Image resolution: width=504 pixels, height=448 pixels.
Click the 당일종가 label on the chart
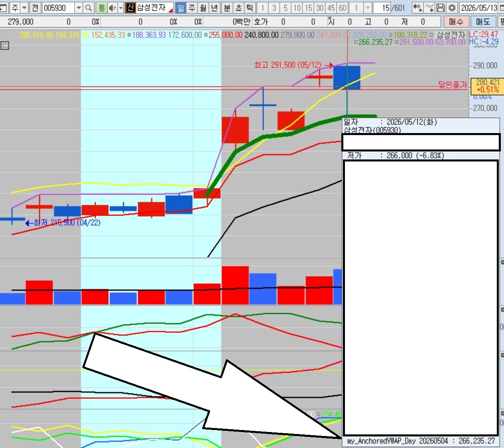click(x=452, y=84)
